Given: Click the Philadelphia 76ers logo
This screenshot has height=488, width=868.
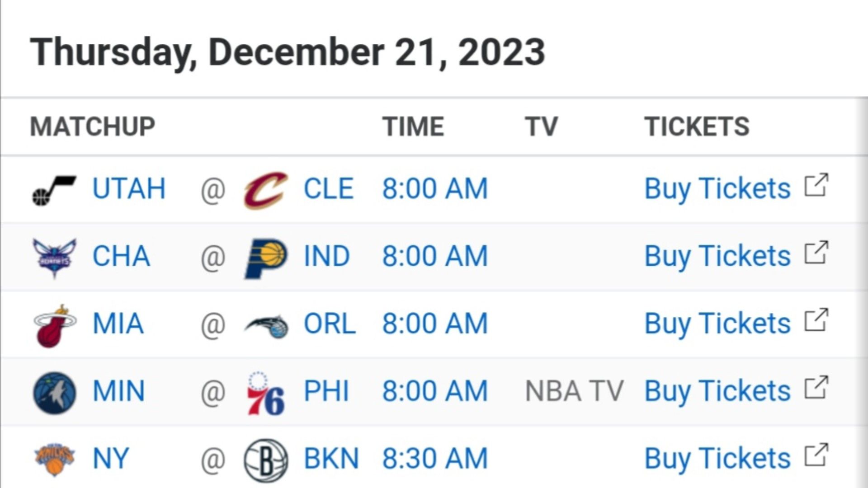Looking at the screenshot, I should pyautogui.click(x=266, y=393).
